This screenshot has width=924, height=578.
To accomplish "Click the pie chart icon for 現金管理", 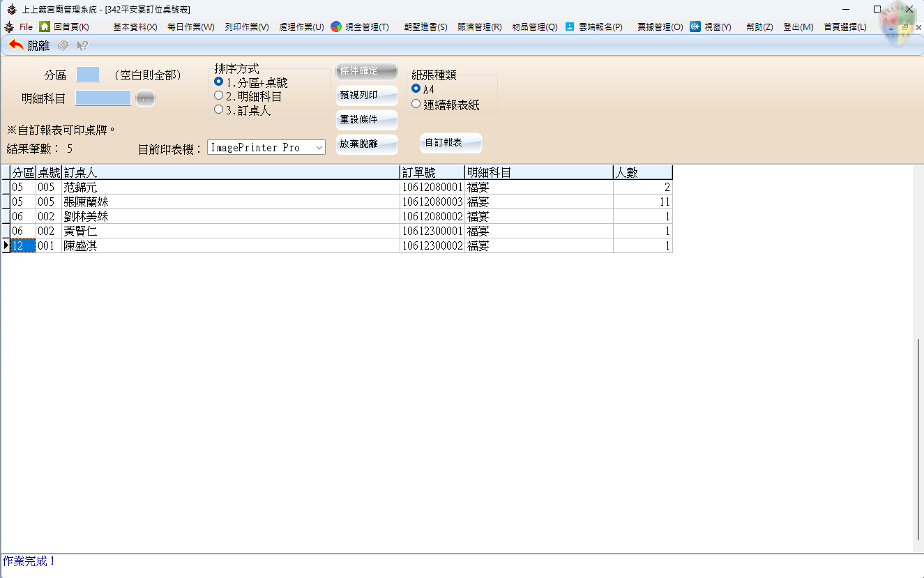I will (x=336, y=26).
